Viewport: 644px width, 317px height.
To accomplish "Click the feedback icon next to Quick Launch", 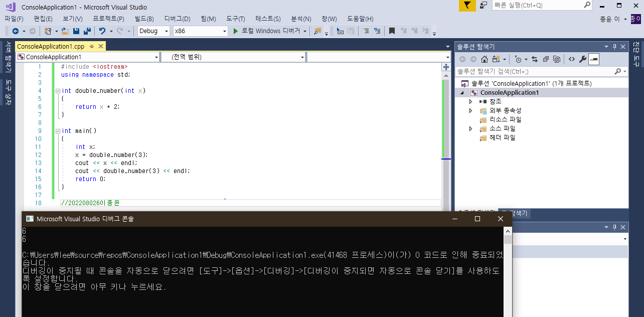I will click(x=484, y=5).
